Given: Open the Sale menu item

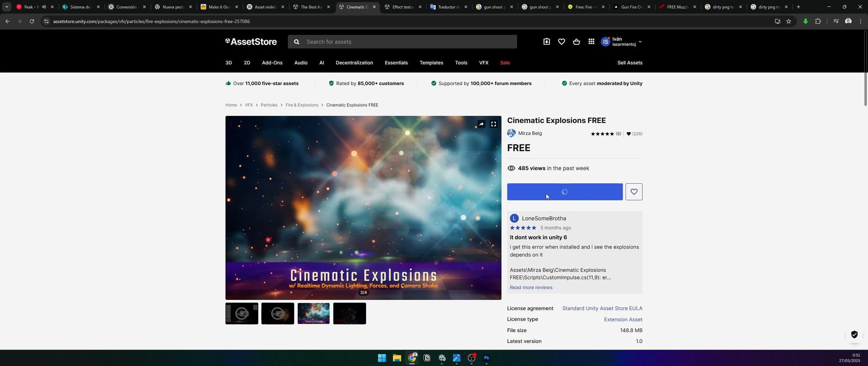Looking at the screenshot, I should [x=505, y=63].
